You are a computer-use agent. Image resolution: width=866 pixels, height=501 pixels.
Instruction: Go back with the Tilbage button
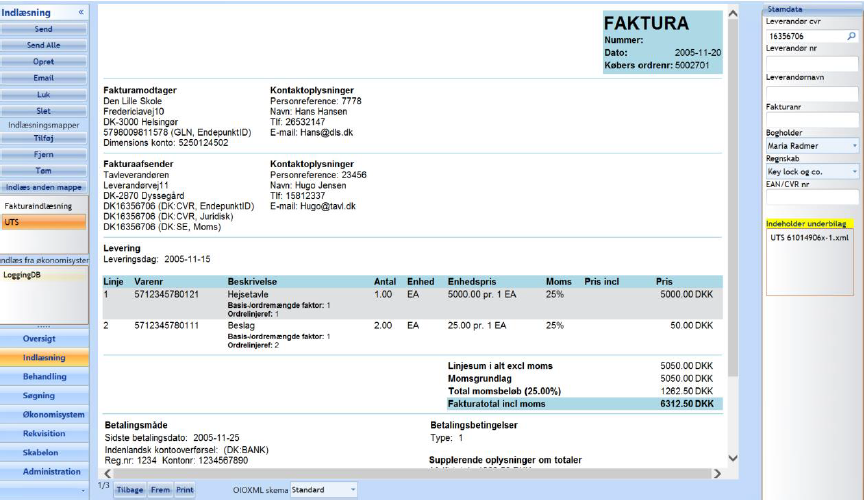tap(130, 490)
